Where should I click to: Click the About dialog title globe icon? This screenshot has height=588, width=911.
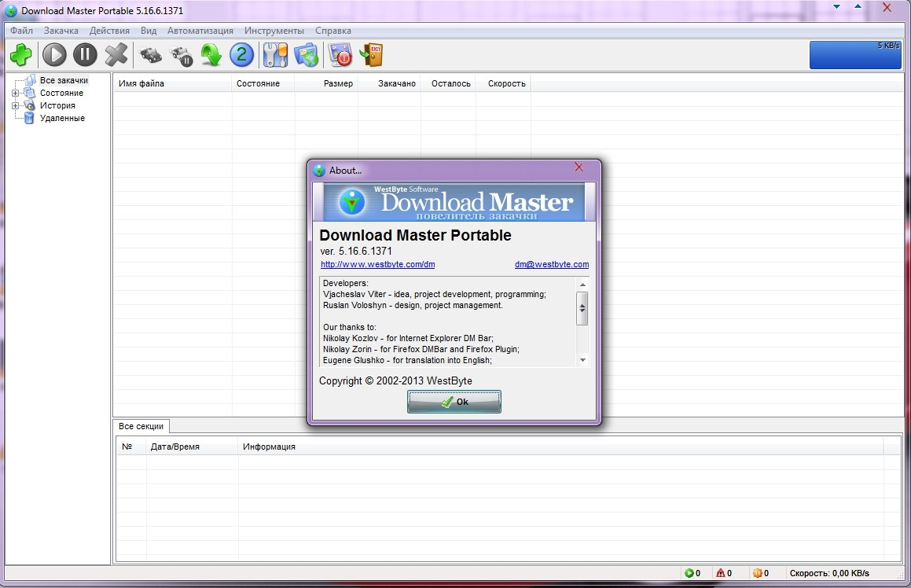coord(319,171)
